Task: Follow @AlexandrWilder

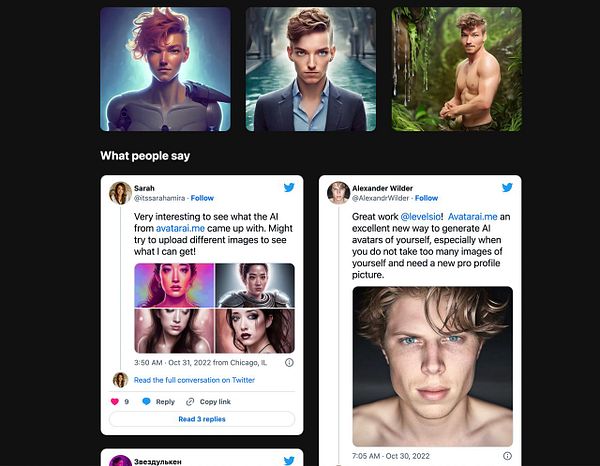Action: [x=426, y=198]
